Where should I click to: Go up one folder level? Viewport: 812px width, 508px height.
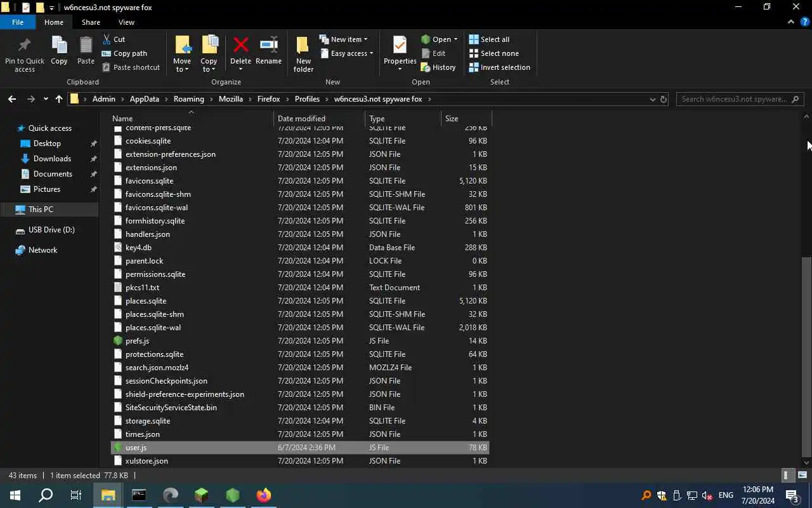[x=59, y=99]
